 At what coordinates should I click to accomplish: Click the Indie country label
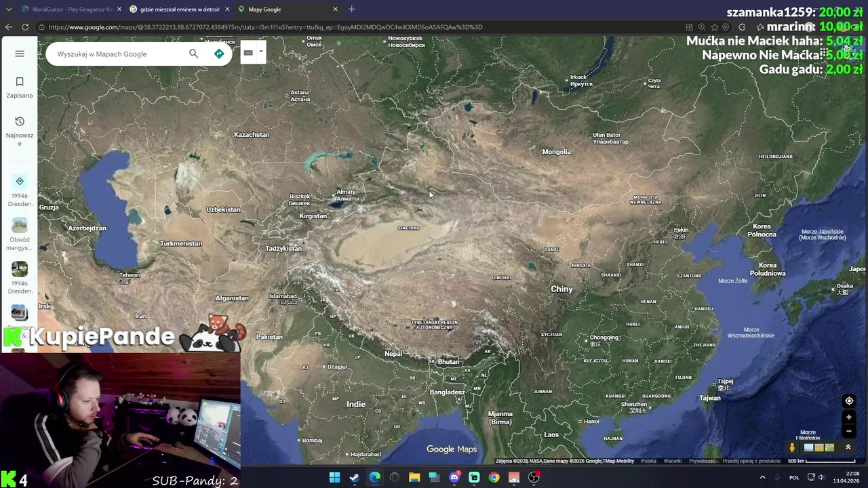tap(356, 404)
